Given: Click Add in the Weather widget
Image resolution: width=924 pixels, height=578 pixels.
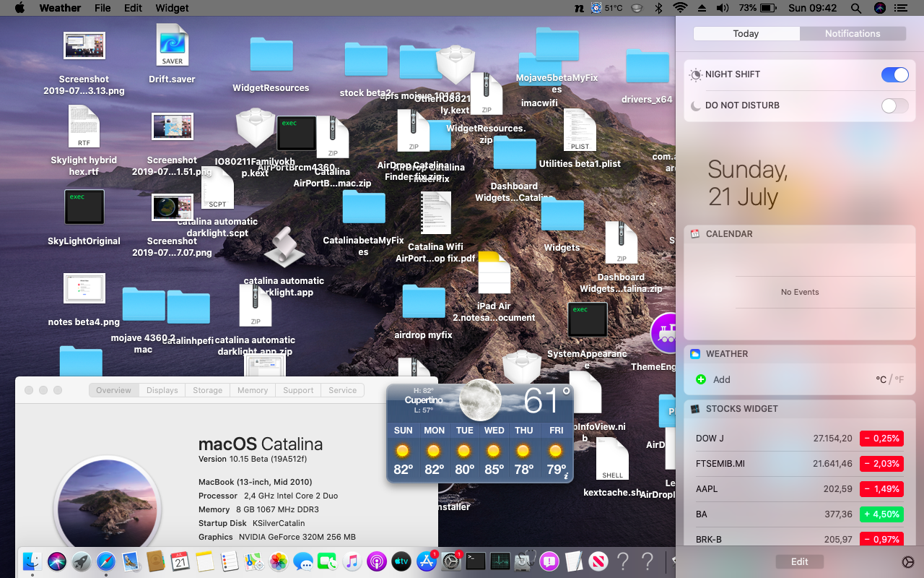Looking at the screenshot, I should pyautogui.click(x=713, y=379).
